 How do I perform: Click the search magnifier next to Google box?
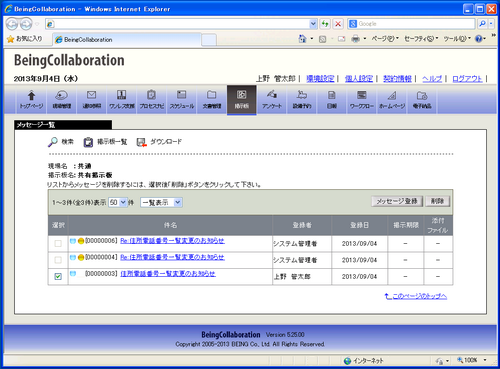(482, 24)
